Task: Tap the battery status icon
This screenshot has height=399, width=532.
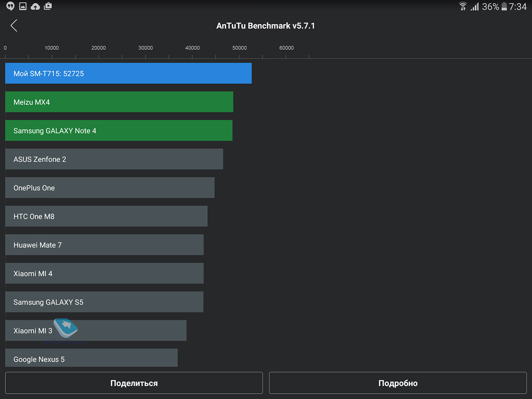Action: point(504,6)
